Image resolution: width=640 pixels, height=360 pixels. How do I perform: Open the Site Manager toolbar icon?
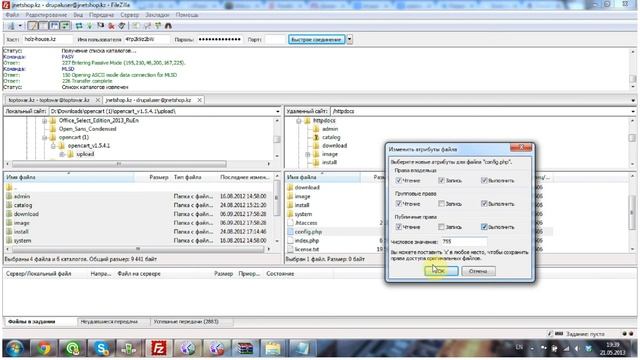11,26
